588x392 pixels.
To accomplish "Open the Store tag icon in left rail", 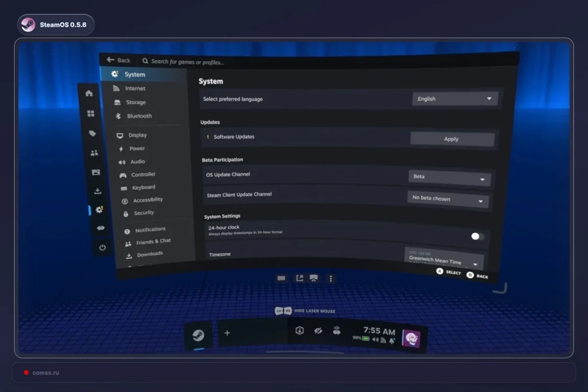I will (93, 133).
